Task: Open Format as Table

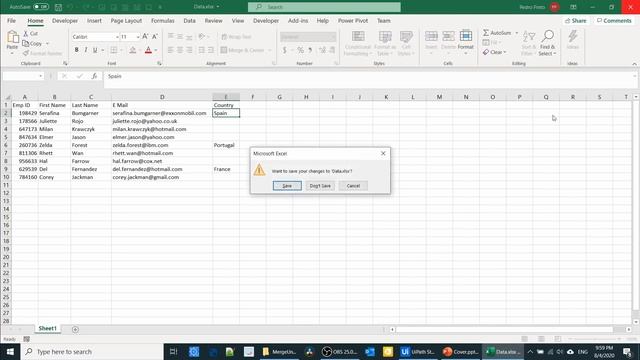Action: pyautogui.click(x=385, y=43)
